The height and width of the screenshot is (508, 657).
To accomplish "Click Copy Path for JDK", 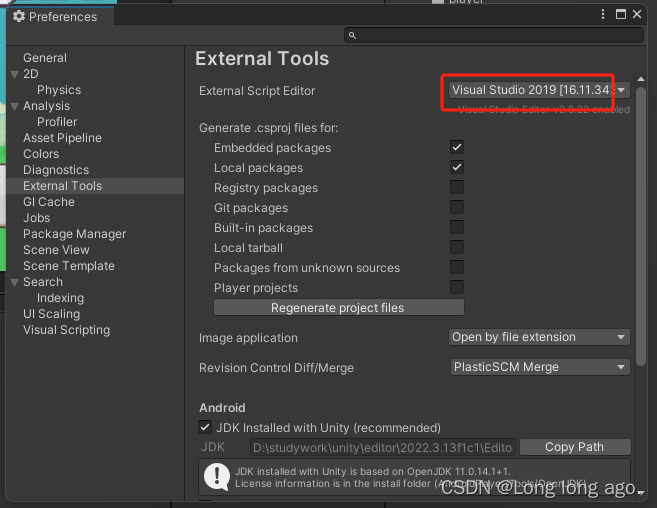I will [x=575, y=447].
